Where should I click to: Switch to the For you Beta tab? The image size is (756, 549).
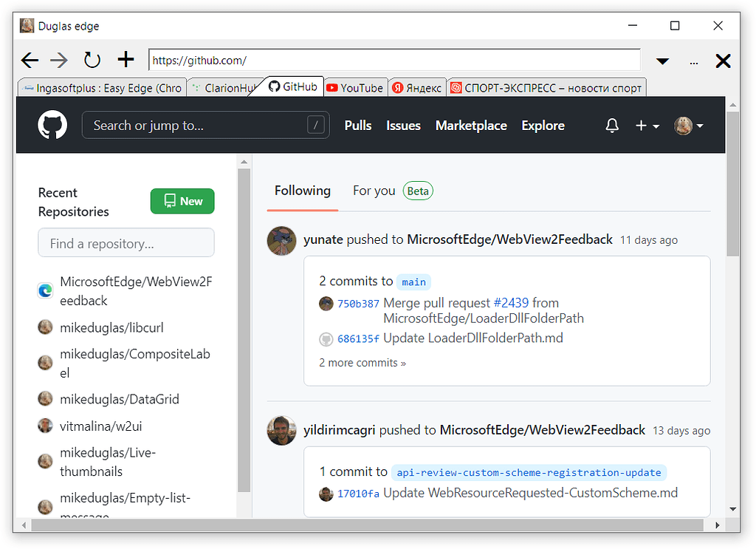374,190
